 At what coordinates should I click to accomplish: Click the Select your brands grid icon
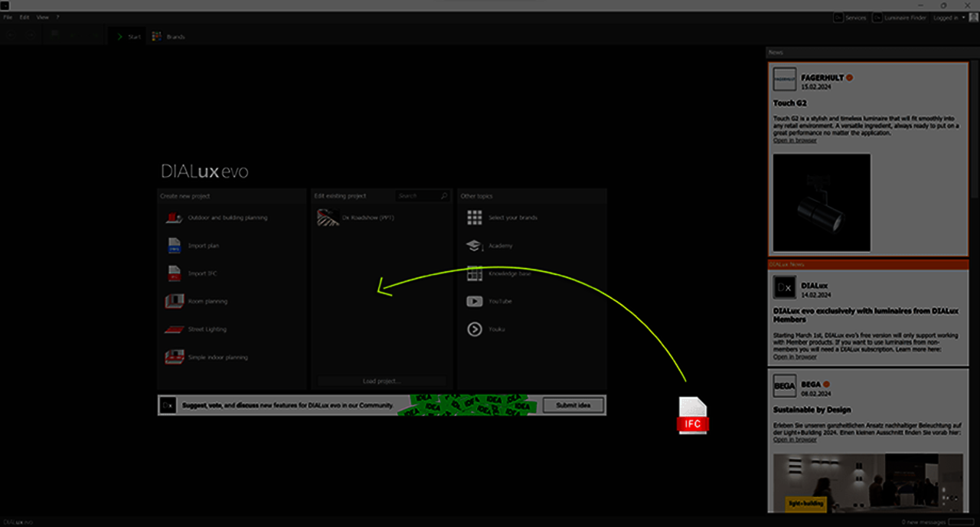(475, 218)
